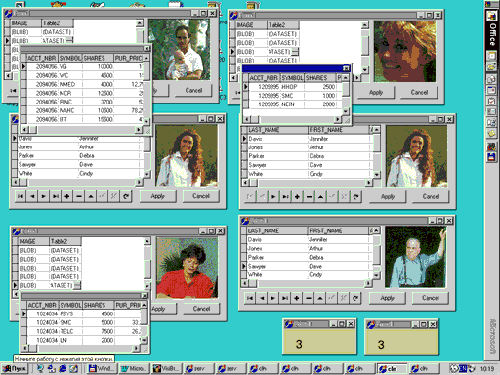Image resolution: width=500 pixels, height=375 pixels.
Task: Click scroll down arrow of the top-right BLOB grid
Action: [x=365, y=70]
